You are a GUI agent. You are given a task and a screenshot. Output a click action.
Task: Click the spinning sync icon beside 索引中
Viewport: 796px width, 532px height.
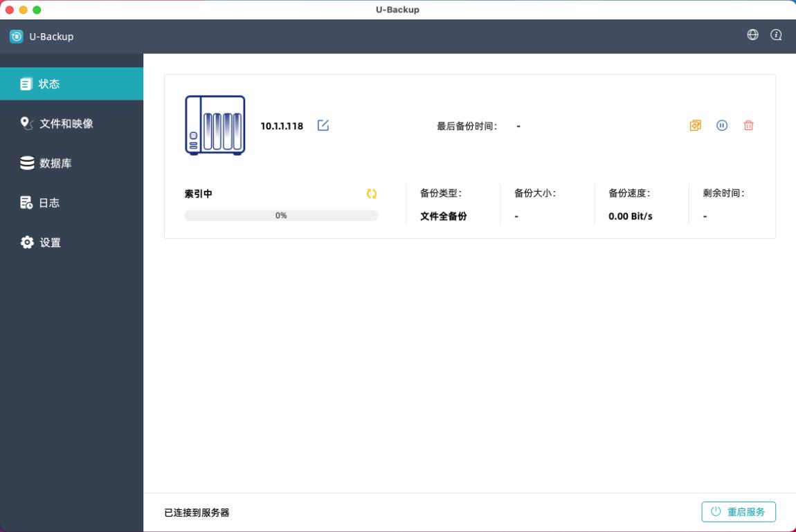[x=372, y=194]
